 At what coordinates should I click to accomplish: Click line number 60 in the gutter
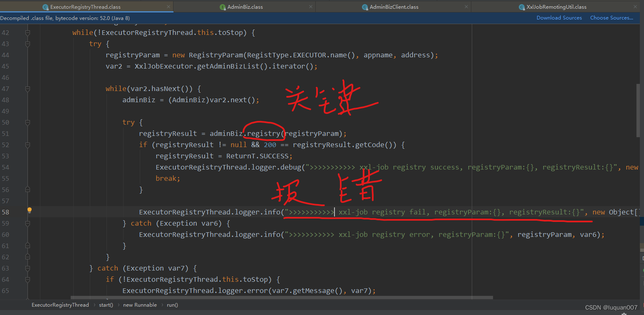coord(5,234)
